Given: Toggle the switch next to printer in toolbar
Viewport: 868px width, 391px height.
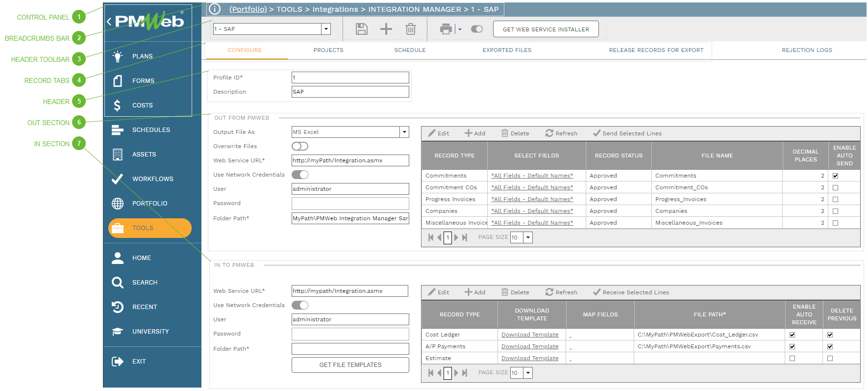Looking at the screenshot, I should (477, 29).
